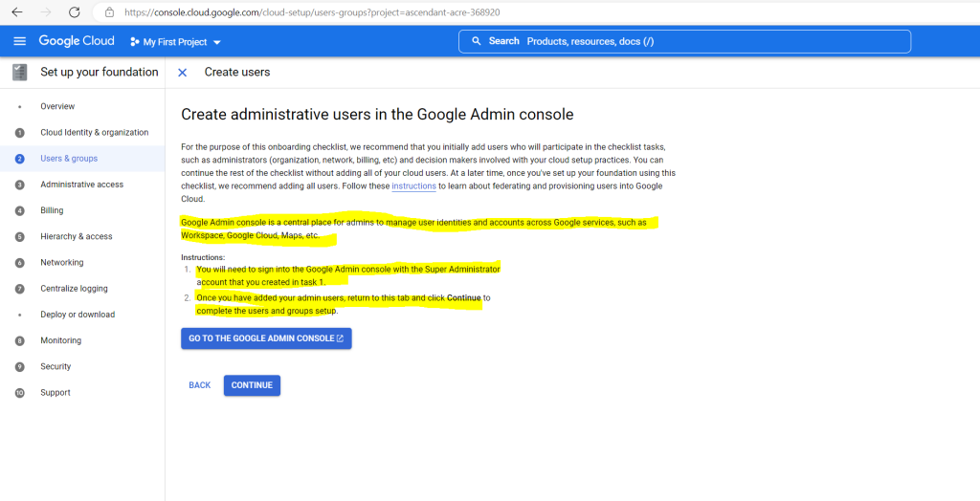Viewport: 980px width, 501px height.
Task: Close the Create users panel with X
Action: click(183, 73)
